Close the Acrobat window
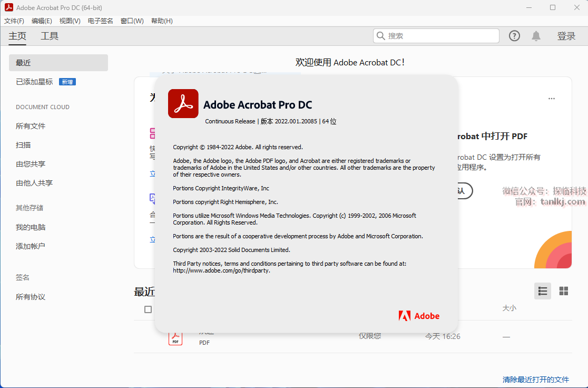Screen dimensions: 588x388 tap(577, 7)
